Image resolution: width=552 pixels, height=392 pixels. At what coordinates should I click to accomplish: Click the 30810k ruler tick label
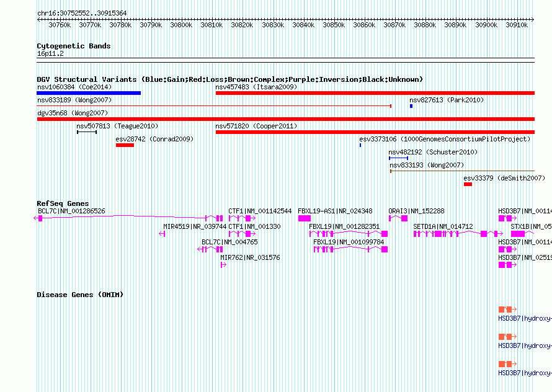(x=211, y=25)
